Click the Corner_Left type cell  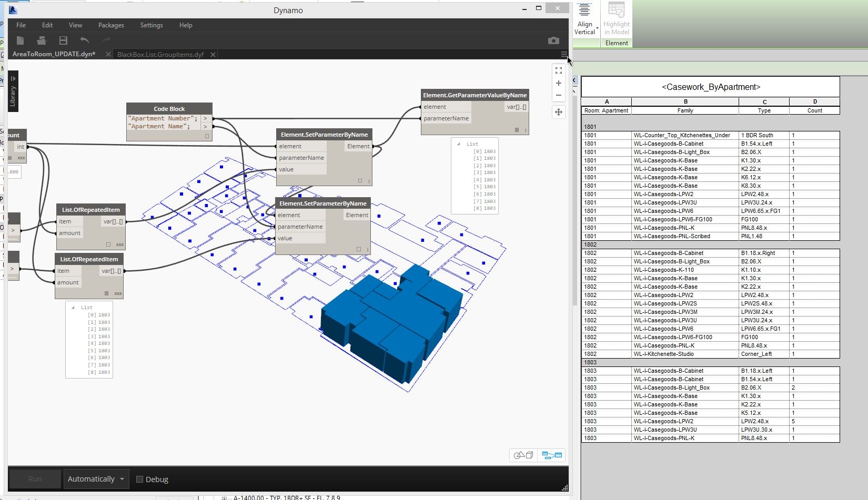point(764,354)
